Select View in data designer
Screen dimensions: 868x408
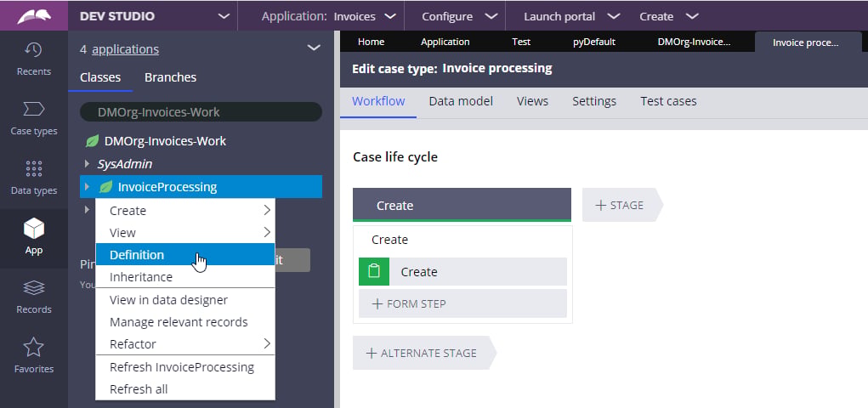(x=184, y=300)
